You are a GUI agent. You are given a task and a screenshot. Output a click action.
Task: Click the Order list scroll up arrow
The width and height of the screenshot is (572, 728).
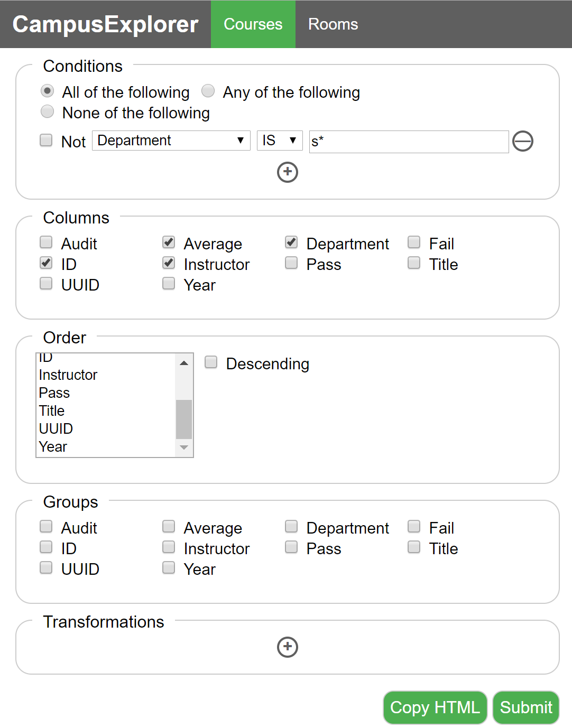tap(184, 363)
